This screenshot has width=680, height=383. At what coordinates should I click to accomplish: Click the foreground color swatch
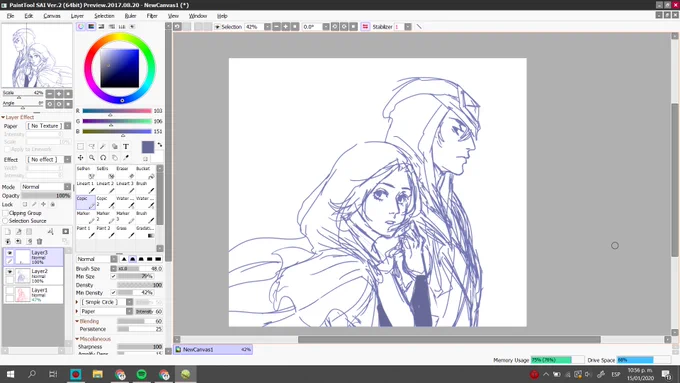(148, 147)
